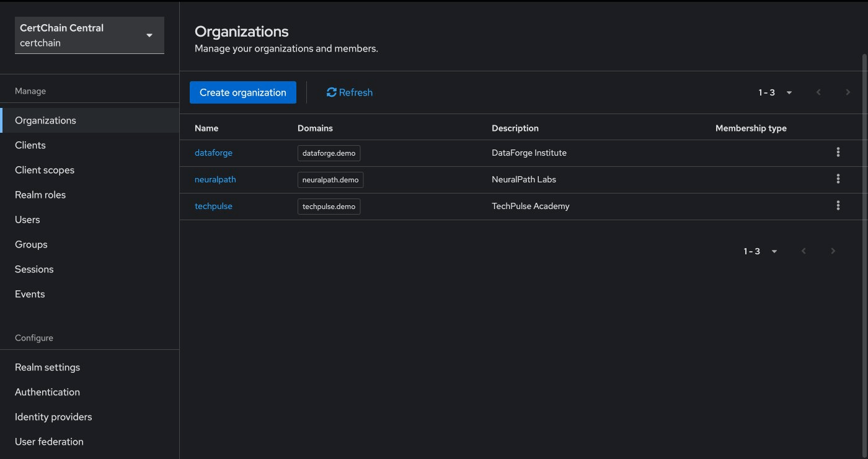Click the next page arrow in top pagination
868x459 pixels.
[x=848, y=92]
